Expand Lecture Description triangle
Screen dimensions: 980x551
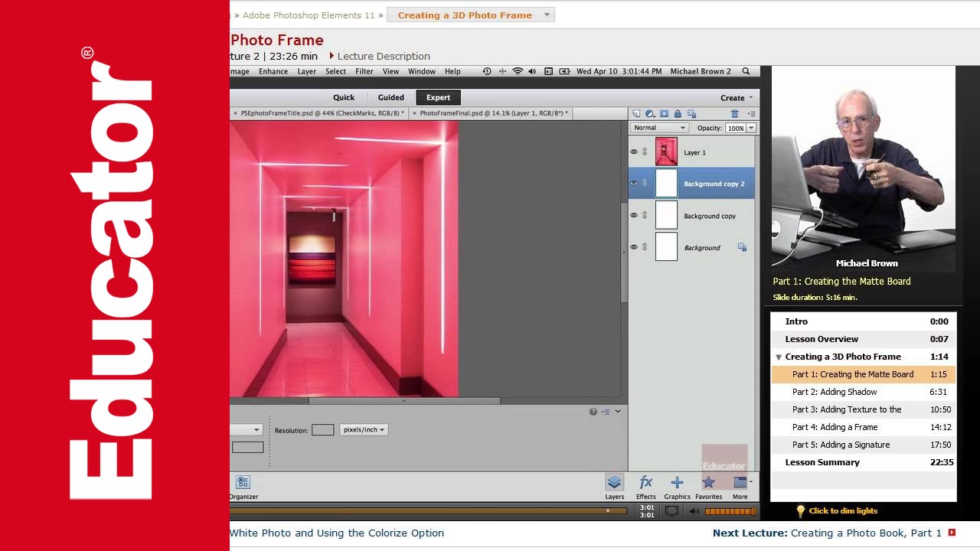(x=332, y=56)
